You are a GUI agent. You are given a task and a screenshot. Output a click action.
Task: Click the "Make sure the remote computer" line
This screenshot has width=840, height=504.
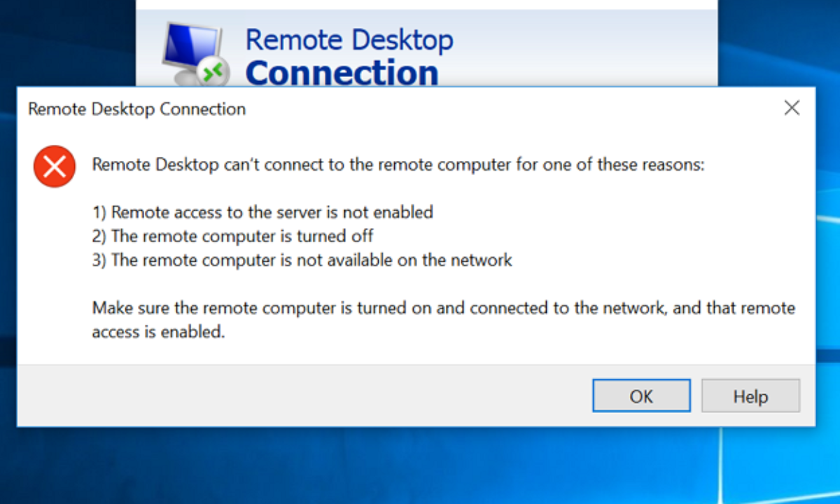click(x=443, y=308)
